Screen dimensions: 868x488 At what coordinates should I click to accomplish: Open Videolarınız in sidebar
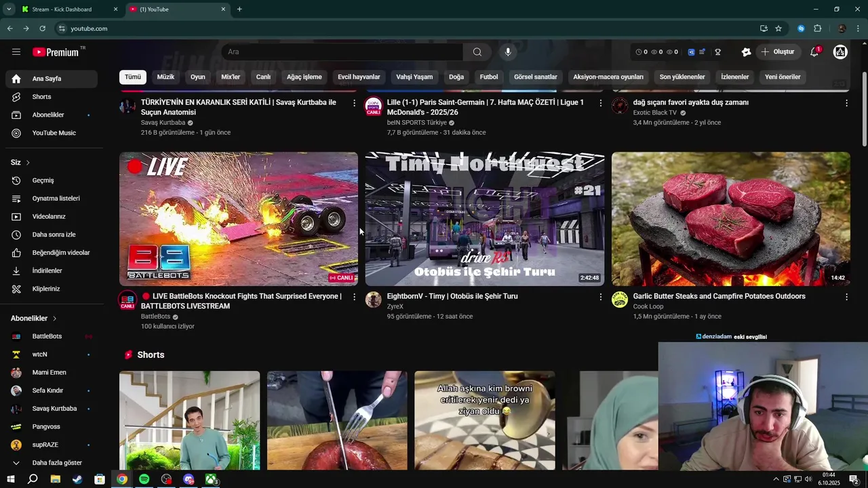(x=52, y=216)
